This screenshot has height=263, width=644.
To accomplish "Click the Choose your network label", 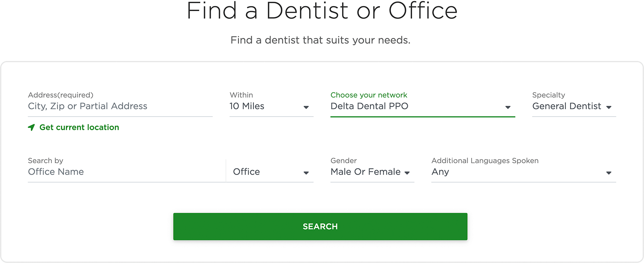I will pos(369,95).
